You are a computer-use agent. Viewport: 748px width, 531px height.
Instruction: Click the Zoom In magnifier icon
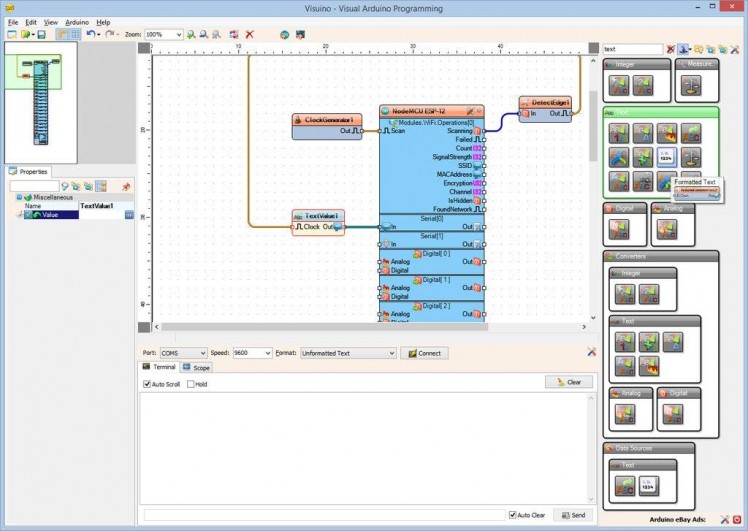(x=191, y=34)
